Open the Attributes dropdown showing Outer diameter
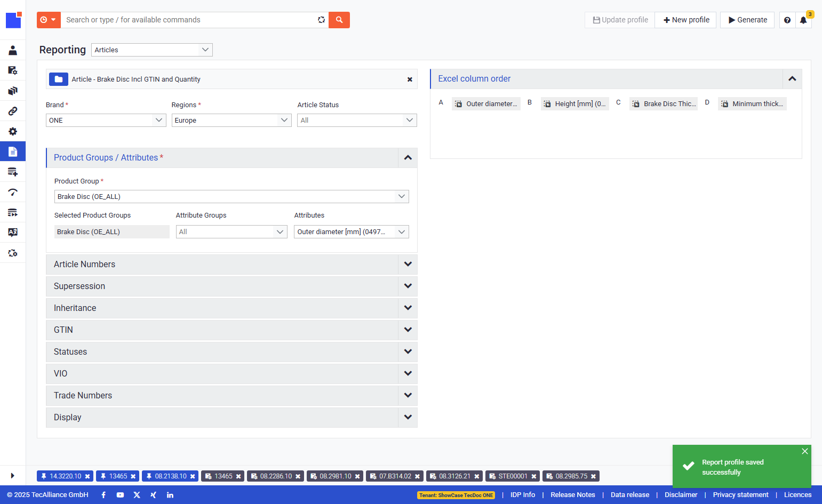Screen dimensions: 822x504 coord(352,231)
